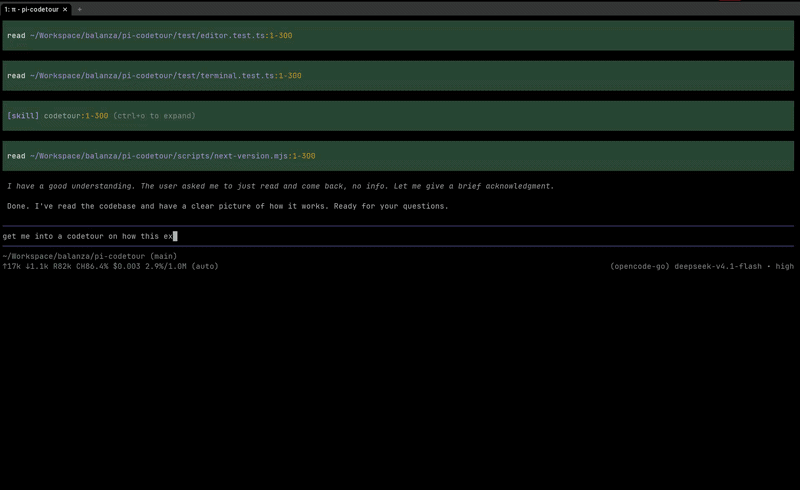This screenshot has width=800, height=490.
Task: Click the workspace path "pi-codetour (main)"
Action: click(x=90, y=256)
